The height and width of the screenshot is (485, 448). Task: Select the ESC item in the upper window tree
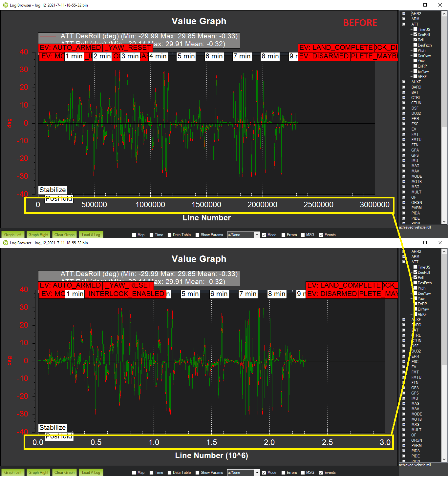coord(415,124)
